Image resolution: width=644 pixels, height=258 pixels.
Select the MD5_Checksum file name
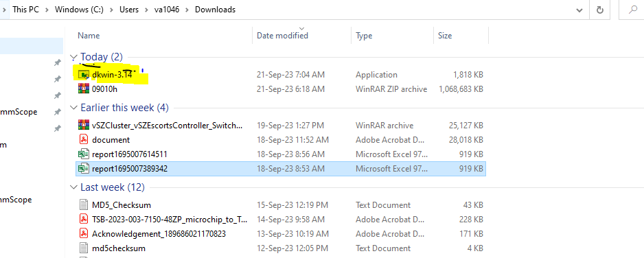[122, 204]
